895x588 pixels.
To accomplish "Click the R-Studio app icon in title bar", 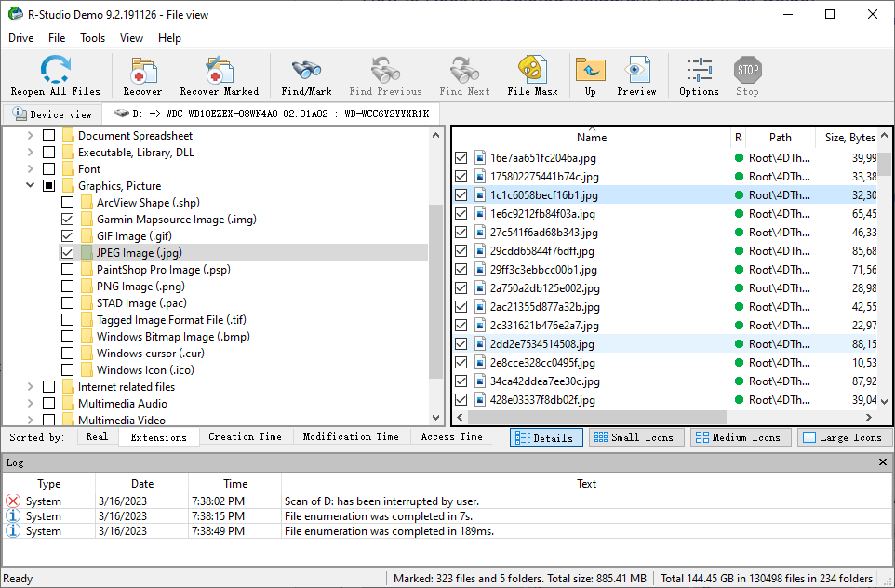I will click(x=16, y=14).
